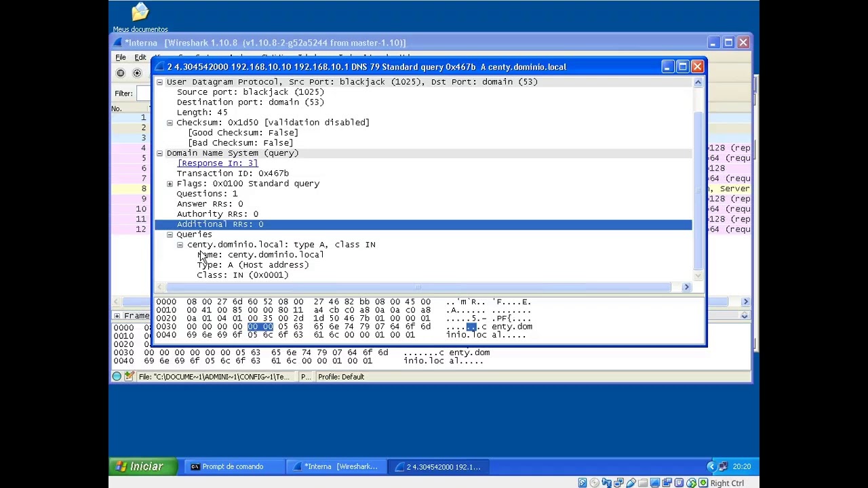
Task: Collapse the User Datagram Protocol tree
Action: pyautogui.click(x=160, y=82)
